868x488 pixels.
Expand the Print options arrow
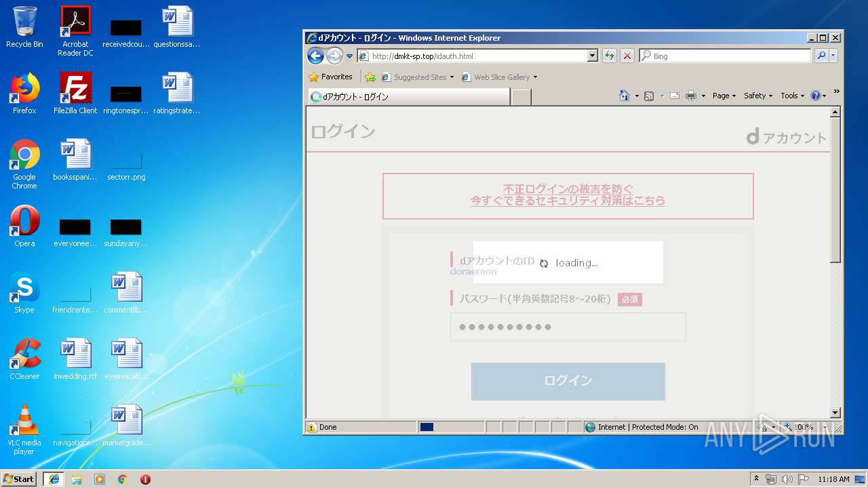tap(703, 96)
